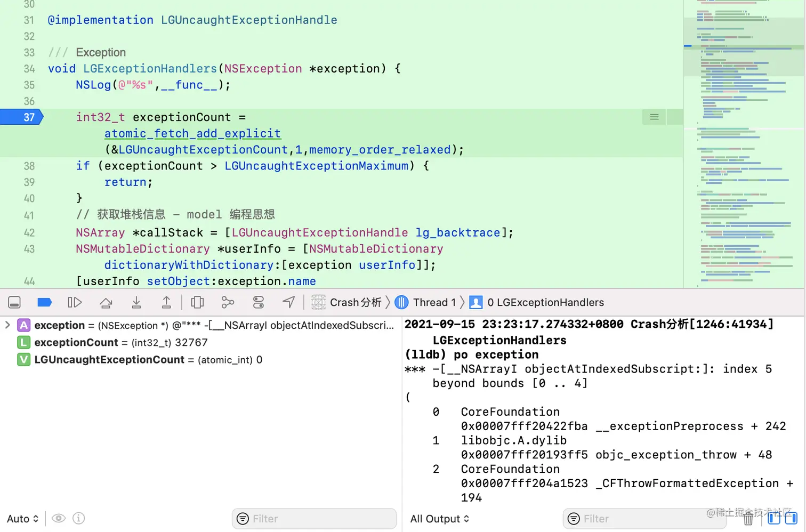Click line number 34 in the gutter
The width and height of the screenshot is (806, 532).
29,69
